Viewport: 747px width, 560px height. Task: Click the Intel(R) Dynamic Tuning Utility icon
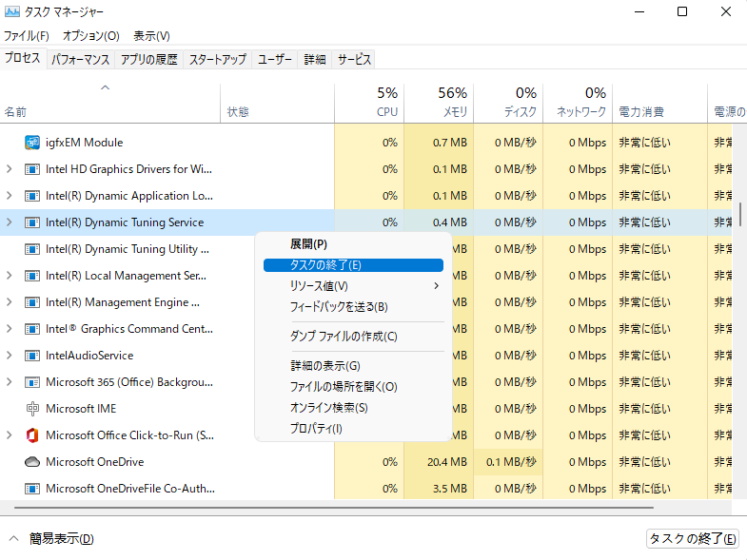click(32, 249)
